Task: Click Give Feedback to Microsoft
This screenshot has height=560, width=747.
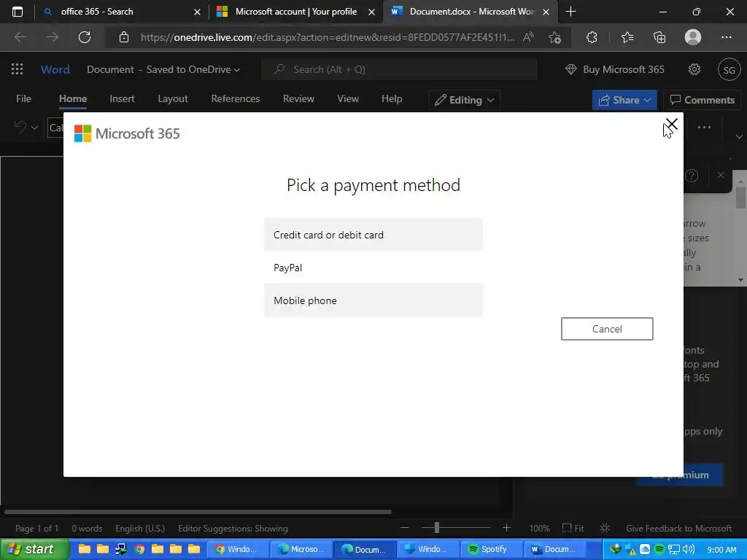Action: [678, 529]
